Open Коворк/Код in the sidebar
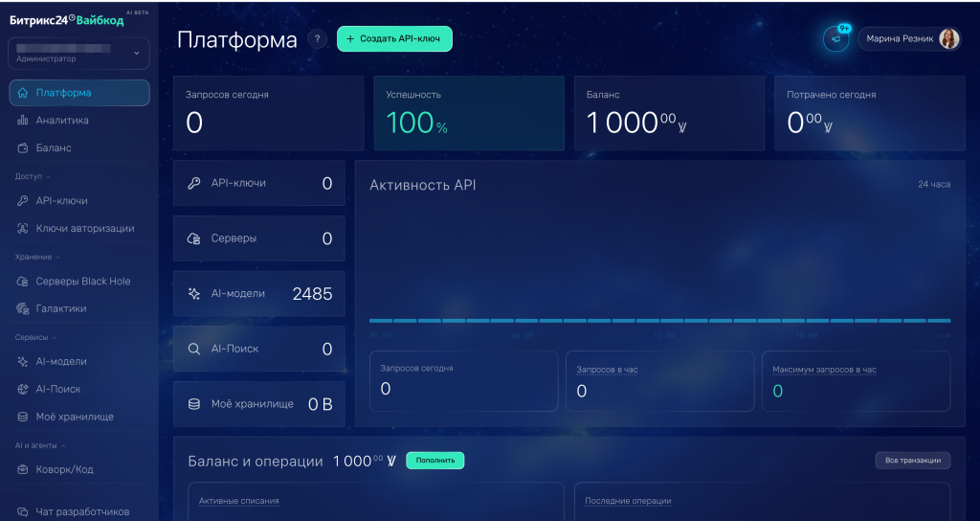The image size is (980, 521). pos(79,469)
